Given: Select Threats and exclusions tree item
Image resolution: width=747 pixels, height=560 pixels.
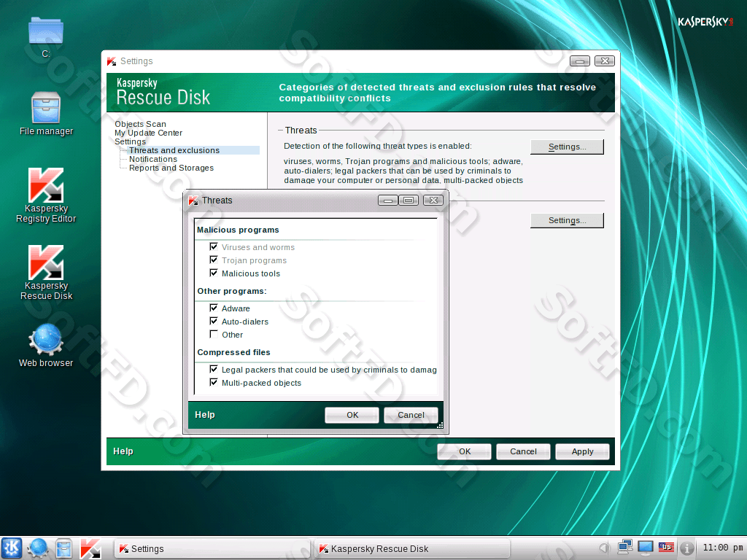Looking at the screenshot, I should [x=174, y=150].
